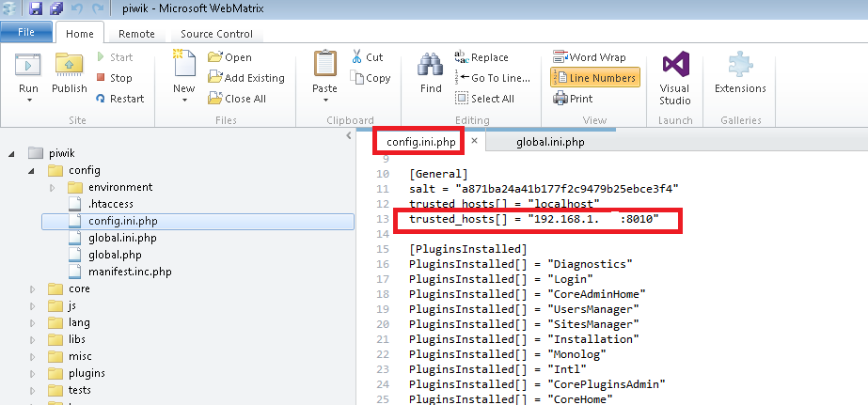
Task: Click the [PluginsInstalled] section header
Action: [x=468, y=249]
